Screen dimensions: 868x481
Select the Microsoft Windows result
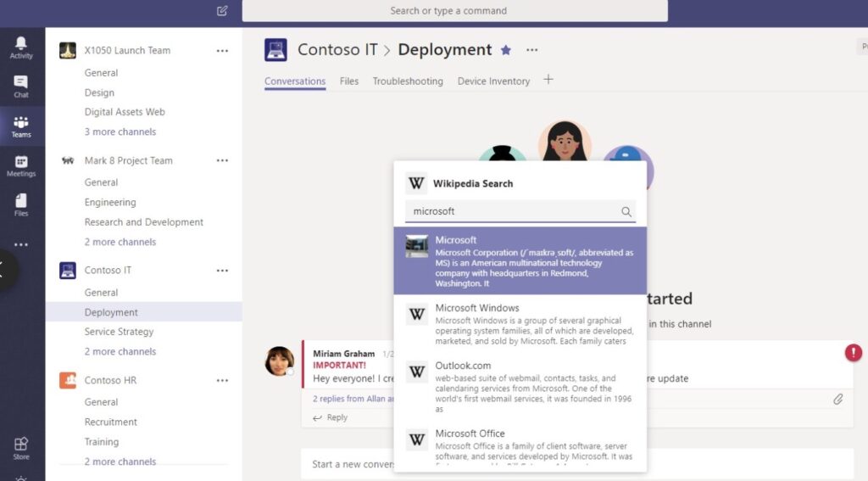[520, 323]
